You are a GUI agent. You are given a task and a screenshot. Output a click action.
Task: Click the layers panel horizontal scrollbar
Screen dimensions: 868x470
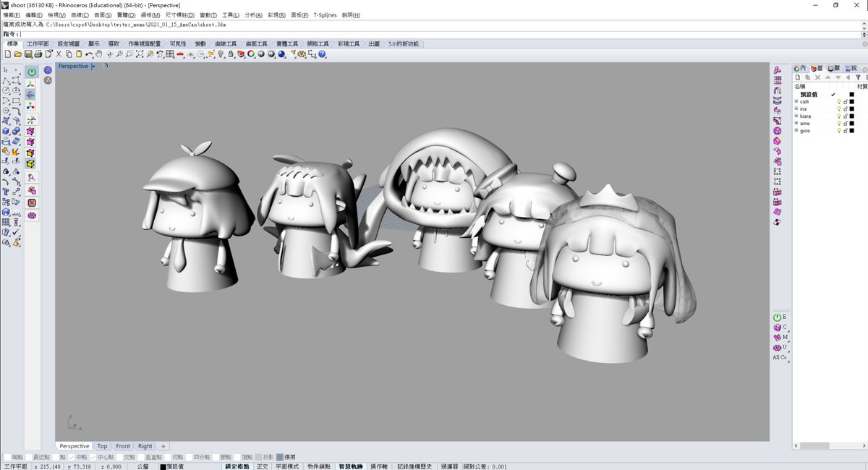[830, 446]
